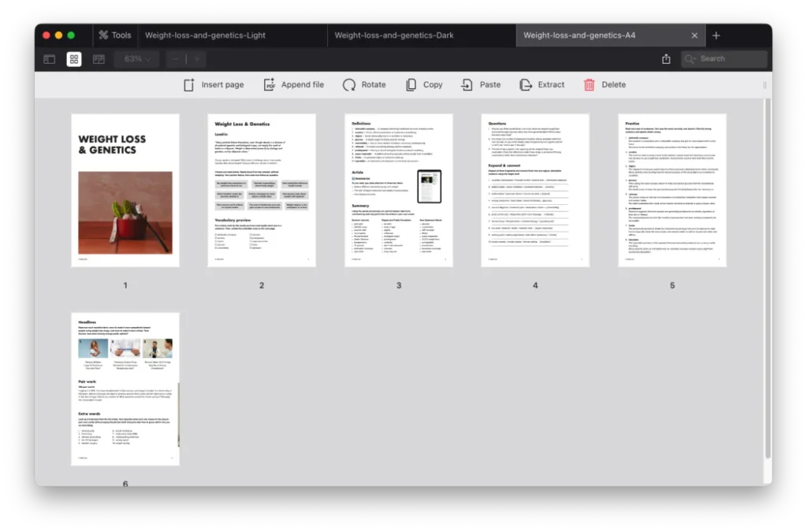Open the Append file tool

[x=294, y=84]
